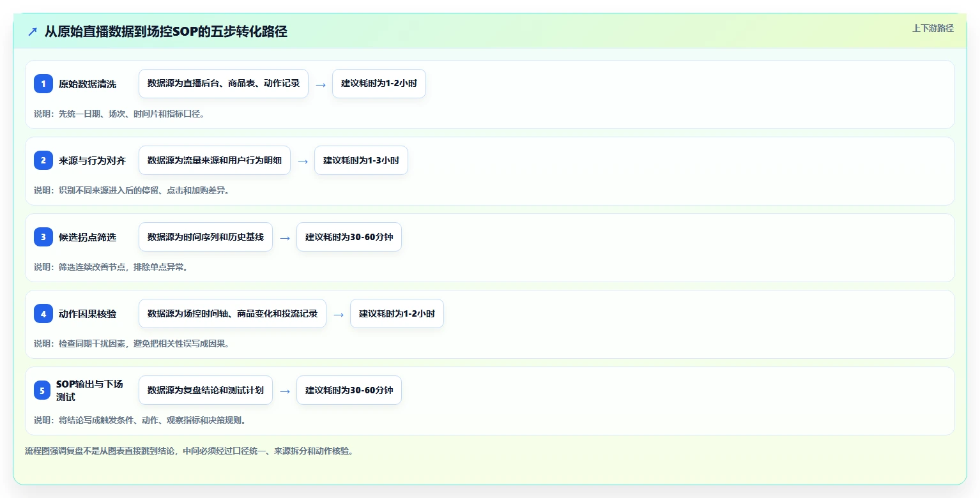Click the trend arrow icon beside the title
This screenshot has height=498, width=980.
click(x=33, y=32)
